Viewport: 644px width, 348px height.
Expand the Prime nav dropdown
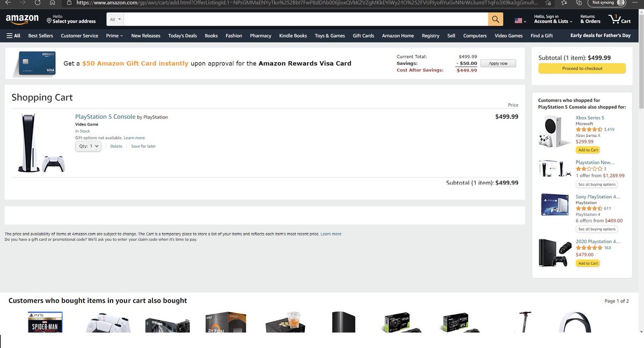(x=114, y=36)
